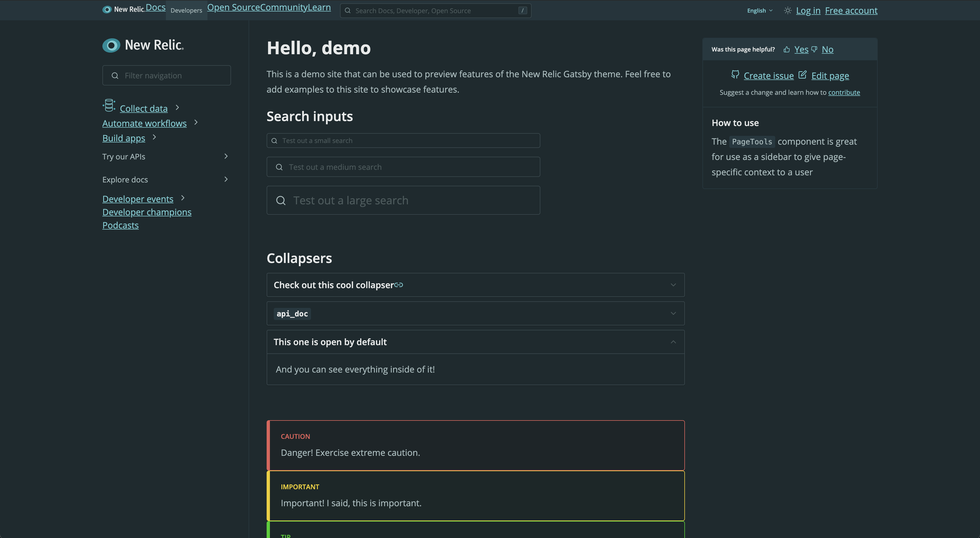980x538 pixels.
Task: Open the English language dropdown
Action: click(759, 10)
